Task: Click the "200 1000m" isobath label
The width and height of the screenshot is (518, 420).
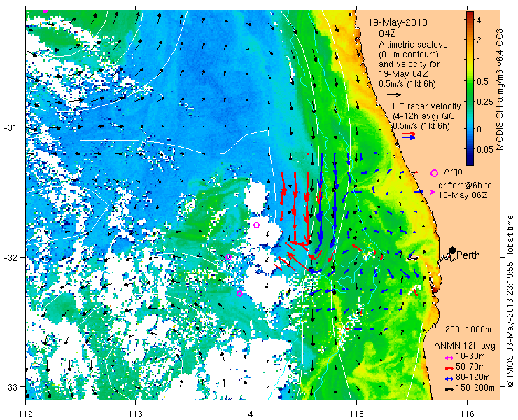Action: pyautogui.click(x=468, y=330)
